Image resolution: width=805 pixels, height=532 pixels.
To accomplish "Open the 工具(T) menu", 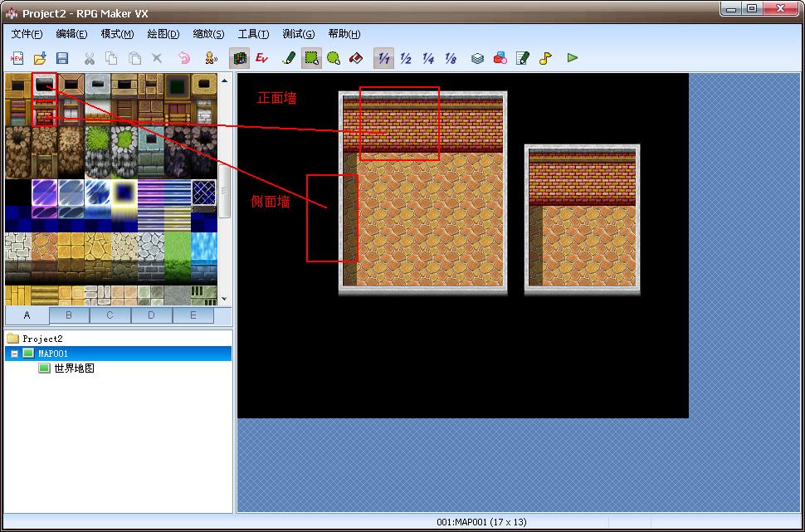I will click(254, 34).
